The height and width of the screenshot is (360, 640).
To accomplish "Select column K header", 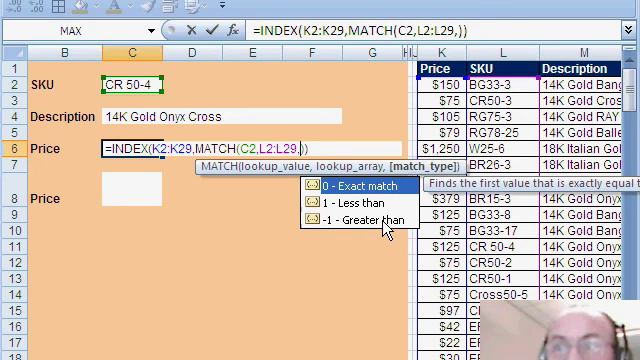I will 442,53.
